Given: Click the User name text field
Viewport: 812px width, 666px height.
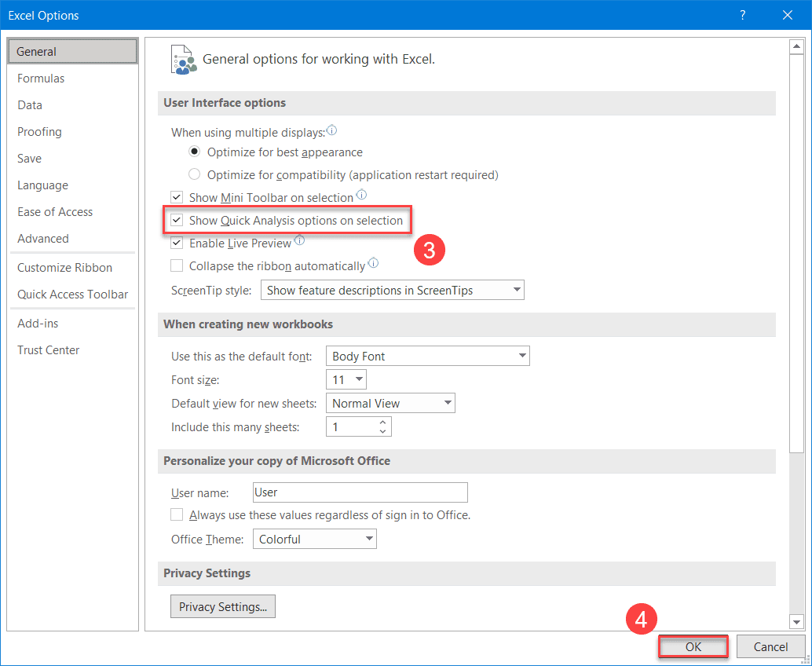Looking at the screenshot, I should tap(360, 492).
